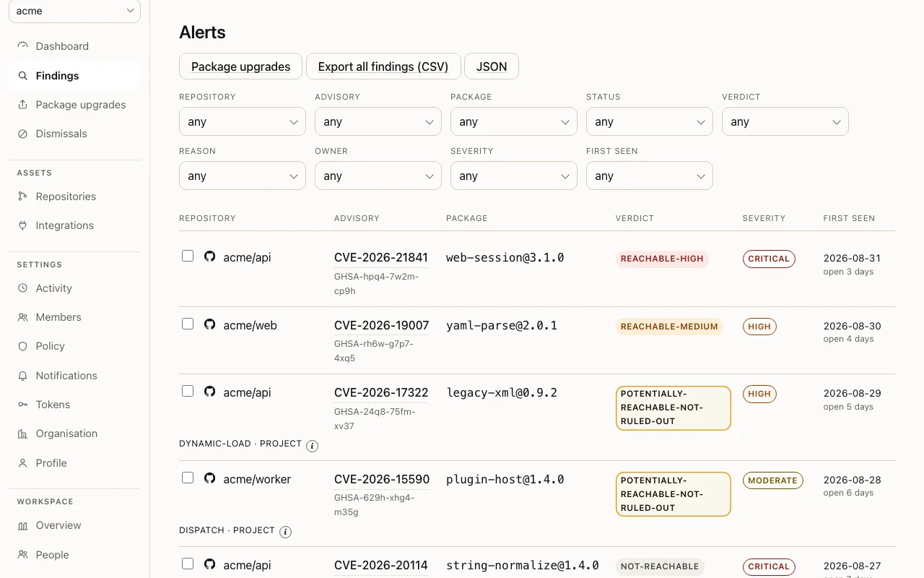Open Dismissals in the sidebar
The width and height of the screenshot is (924, 578).
click(x=74, y=134)
